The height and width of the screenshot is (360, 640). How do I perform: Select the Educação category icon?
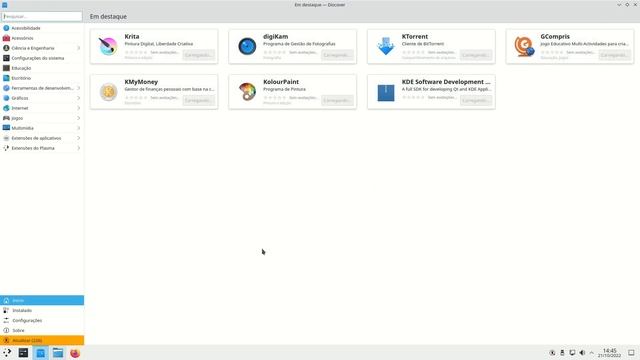(x=6, y=68)
